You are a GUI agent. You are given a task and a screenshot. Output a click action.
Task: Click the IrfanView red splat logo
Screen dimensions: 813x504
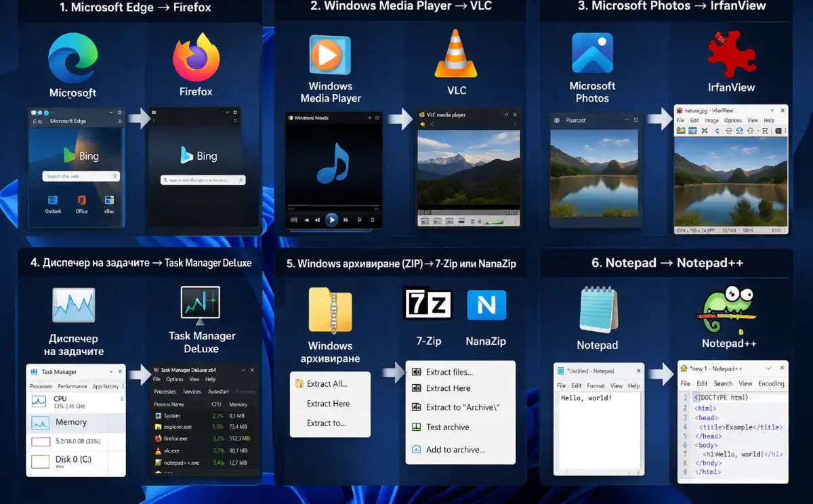coord(731,53)
